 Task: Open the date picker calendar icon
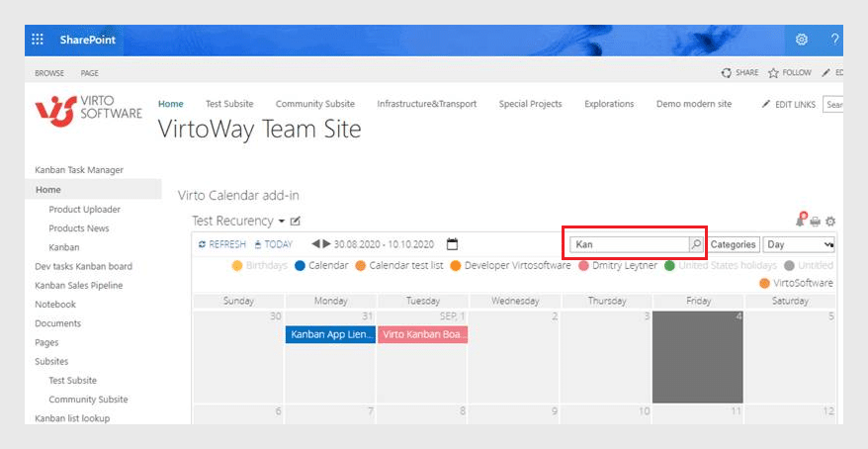(x=452, y=243)
